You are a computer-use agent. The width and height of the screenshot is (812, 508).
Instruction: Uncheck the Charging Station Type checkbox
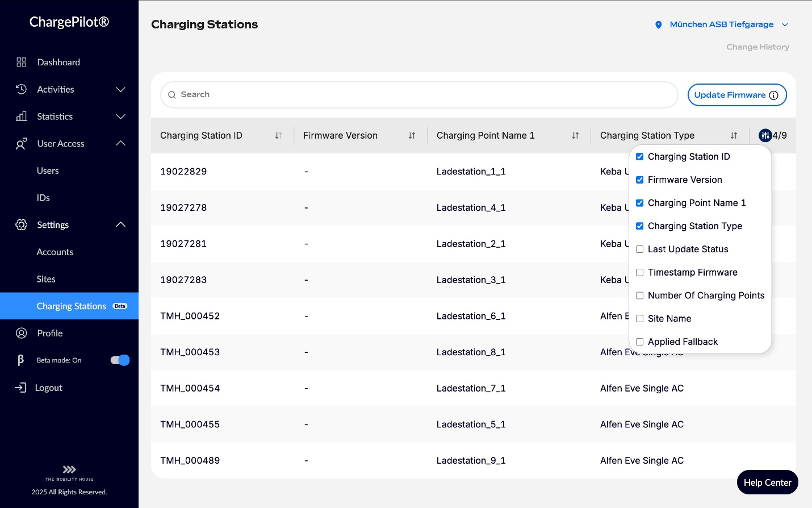click(x=640, y=226)
